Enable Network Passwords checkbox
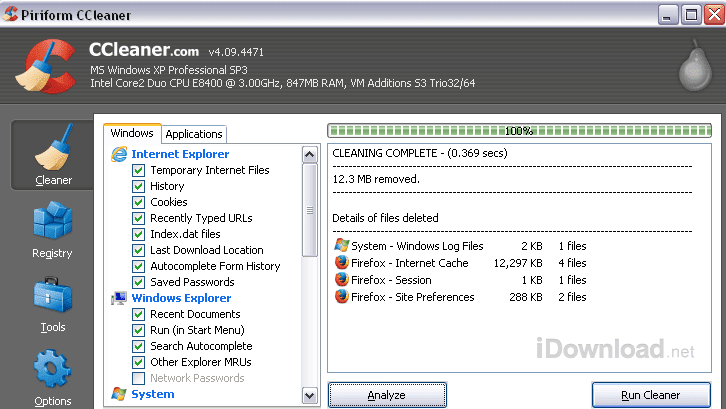The height and width of the screenshot is (409, 726). point(138,378)
